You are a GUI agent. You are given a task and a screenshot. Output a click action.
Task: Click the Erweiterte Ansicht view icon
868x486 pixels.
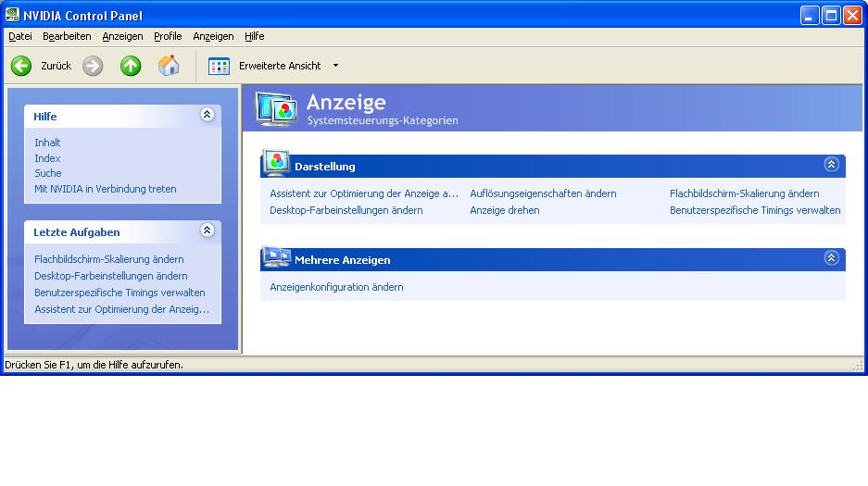click(219, 66)
